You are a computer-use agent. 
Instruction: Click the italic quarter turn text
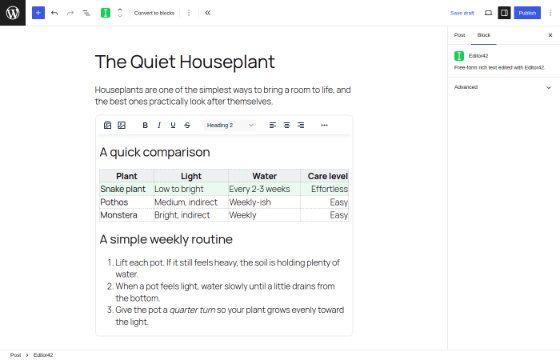point(192,310)
